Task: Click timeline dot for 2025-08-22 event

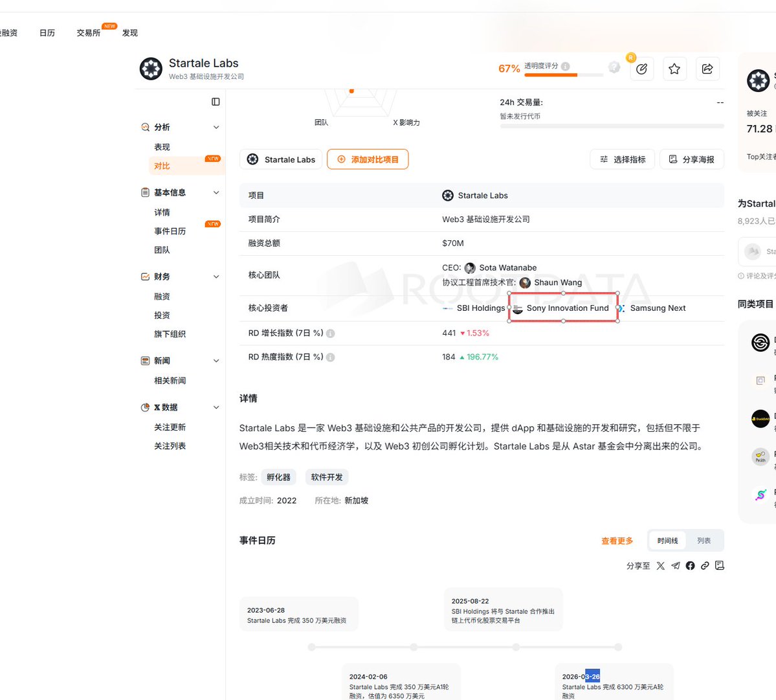Action: tap(516, 647)
